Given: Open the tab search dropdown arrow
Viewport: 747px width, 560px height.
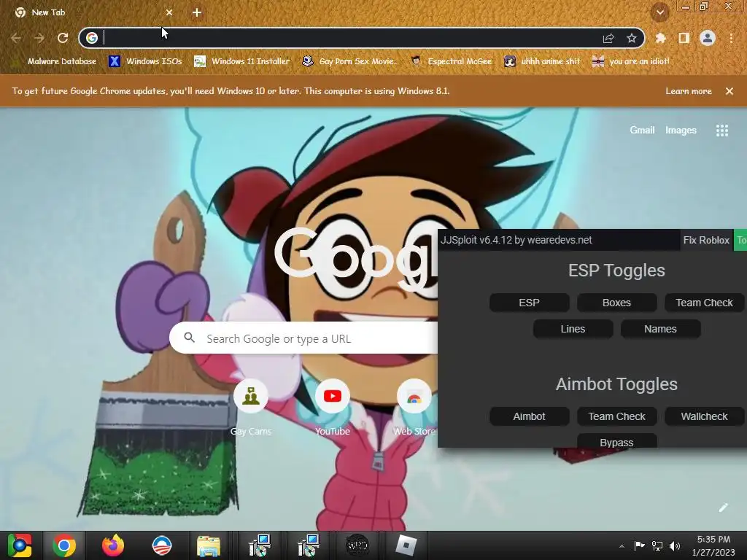Looking at the screenshot, I should (660, 13).
